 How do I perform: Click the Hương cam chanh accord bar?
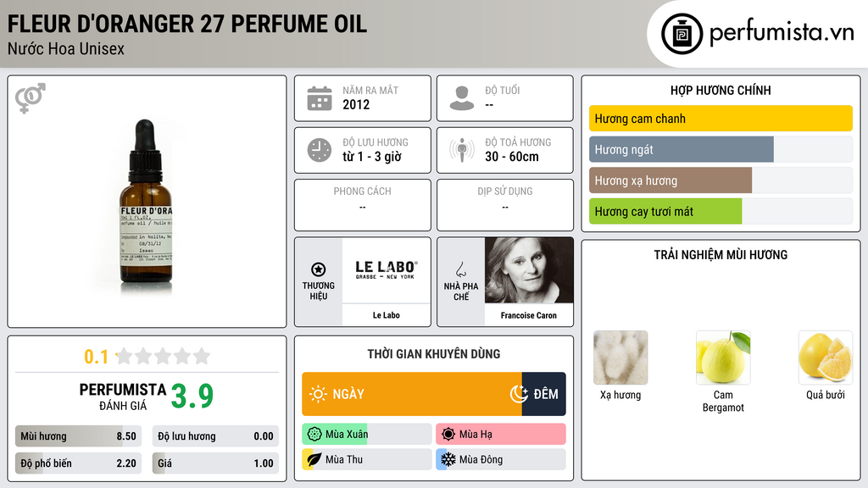(x=721, y=119)
